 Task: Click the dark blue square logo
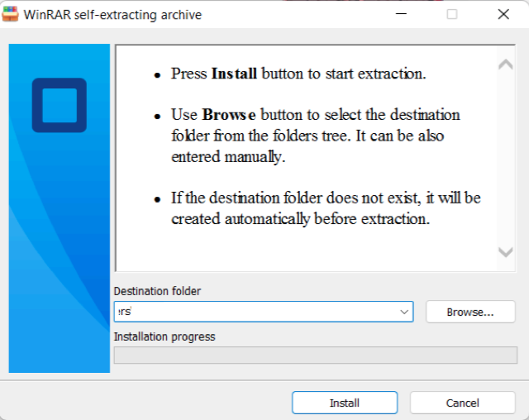pos(59,105)
